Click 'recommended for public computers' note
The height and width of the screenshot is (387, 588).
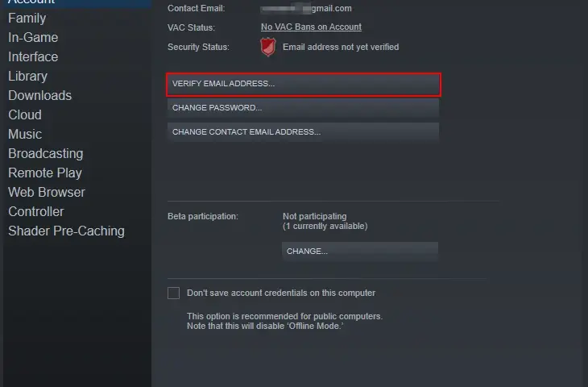[x=284, y=316]
